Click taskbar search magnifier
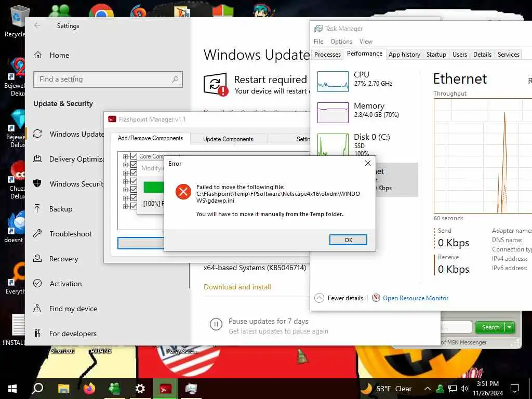Viewport: 532px width, 399px height. coord(37,389)
